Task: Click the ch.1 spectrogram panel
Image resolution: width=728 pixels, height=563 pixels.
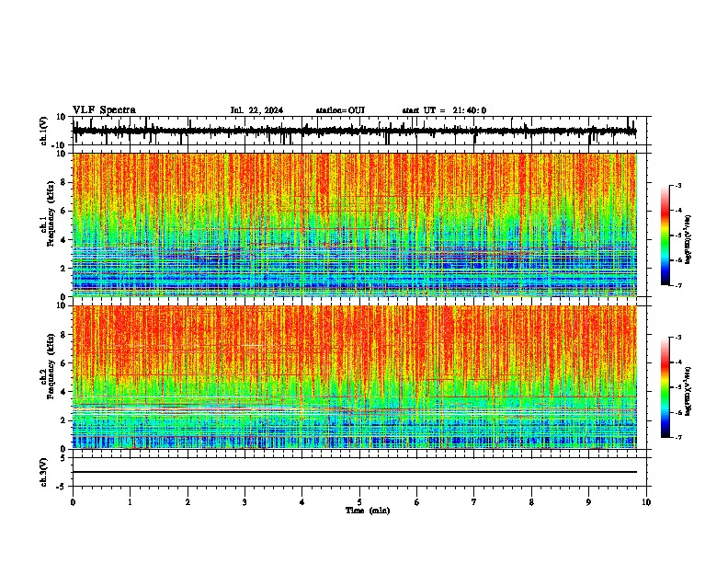Action: pyautogui.click(x=355, y=224)
